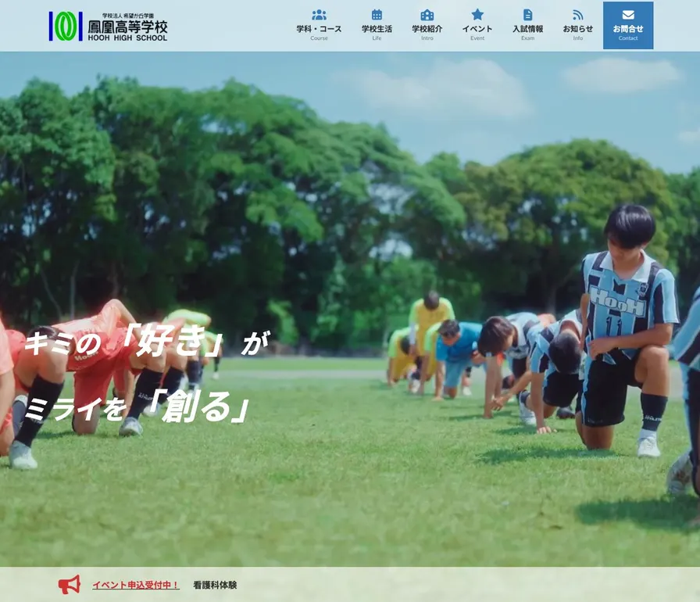Viewport: 700px width, 602px height.
Task: Click the 看護科体験 announcement text
Action: (x=215, y=585)
